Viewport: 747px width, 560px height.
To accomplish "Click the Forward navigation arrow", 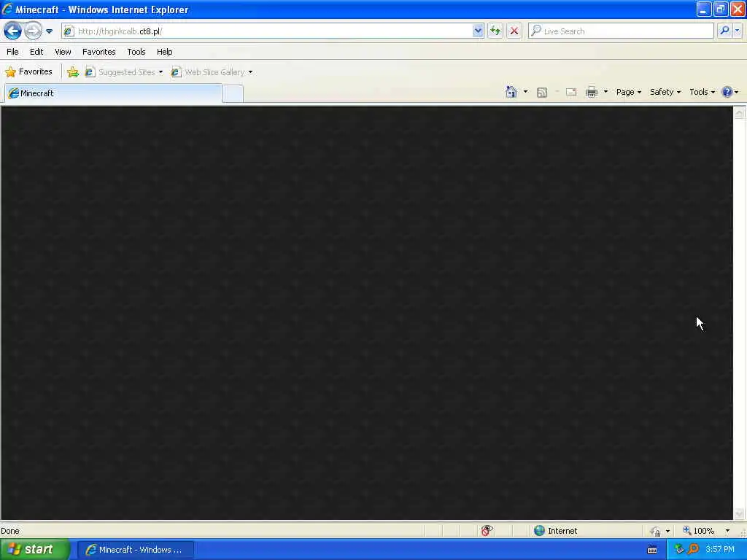I will pyautogui.click(x=33, y=31).
